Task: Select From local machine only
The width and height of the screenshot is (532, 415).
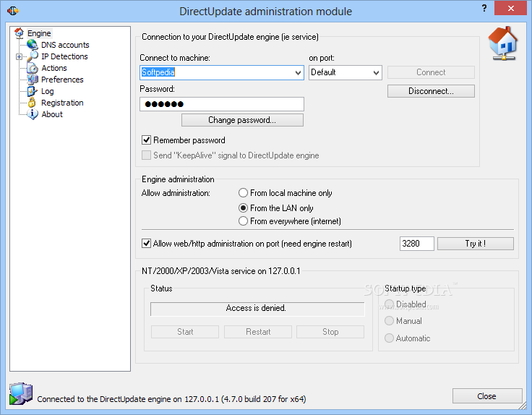Action: tap(243, 193)
